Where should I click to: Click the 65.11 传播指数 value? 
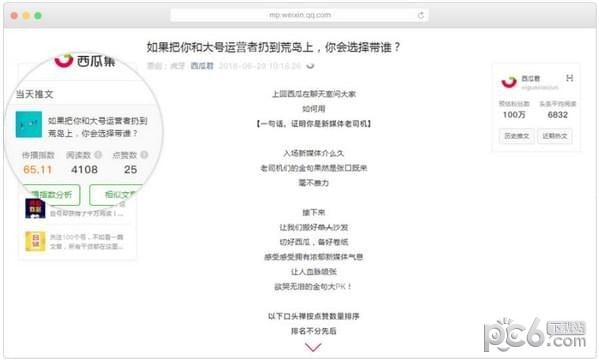coord(37,170)
